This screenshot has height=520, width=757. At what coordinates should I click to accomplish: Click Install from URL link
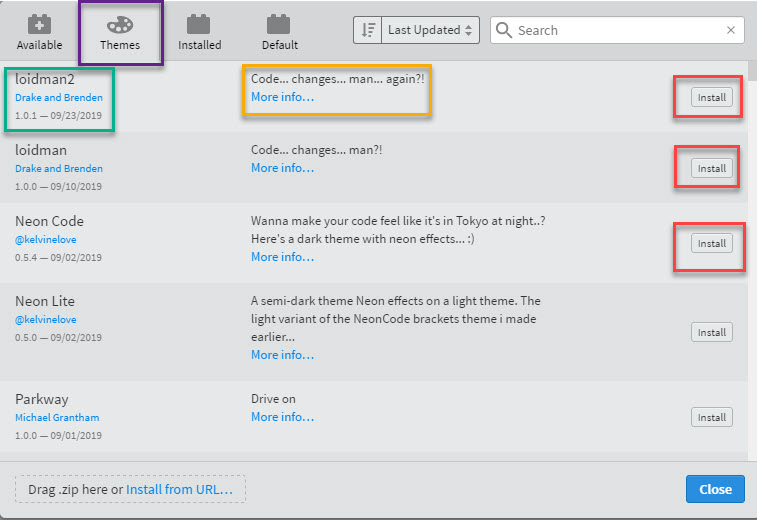[x=180, y=490]
